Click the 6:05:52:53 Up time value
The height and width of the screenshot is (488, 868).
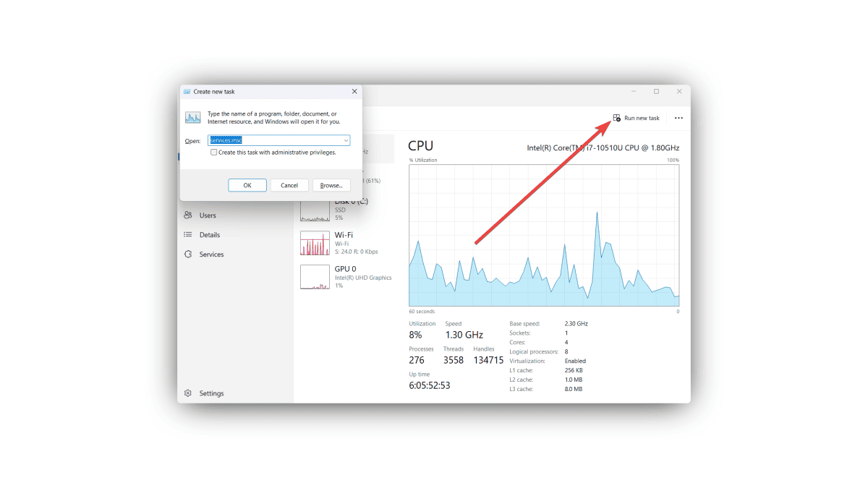click(x=430, y=385)
